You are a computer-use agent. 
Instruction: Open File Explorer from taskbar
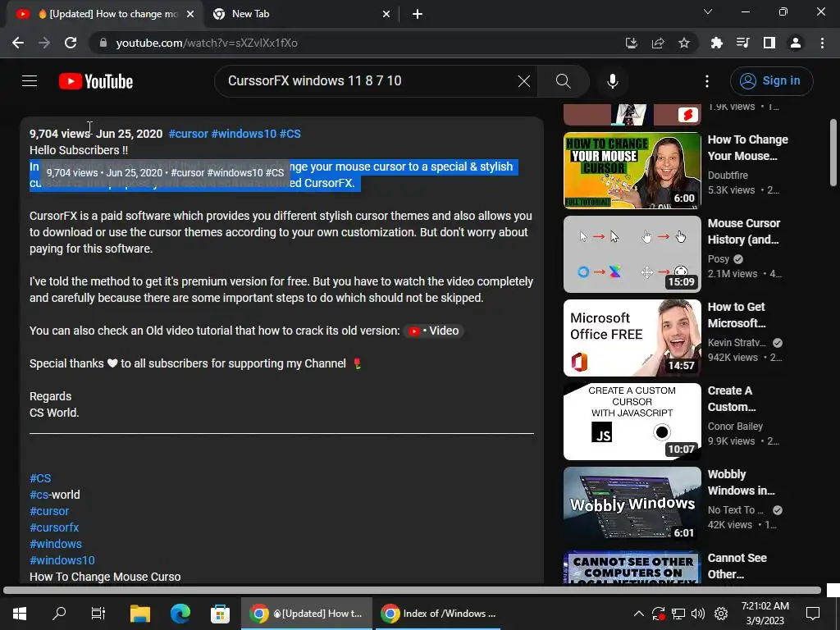140,614
